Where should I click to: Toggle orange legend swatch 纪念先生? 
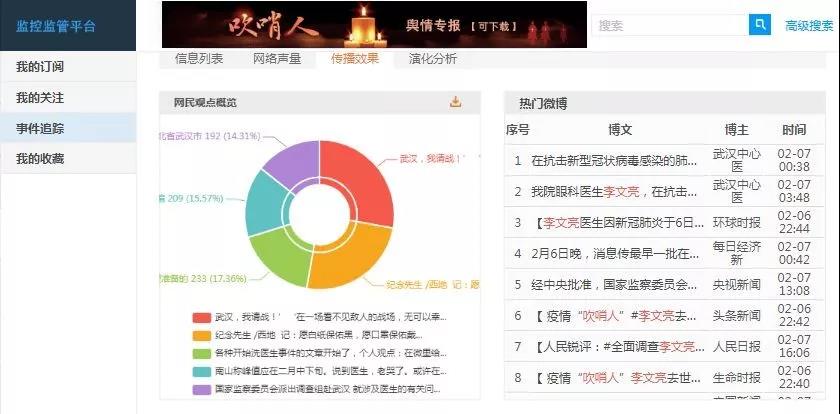[201, 336]
